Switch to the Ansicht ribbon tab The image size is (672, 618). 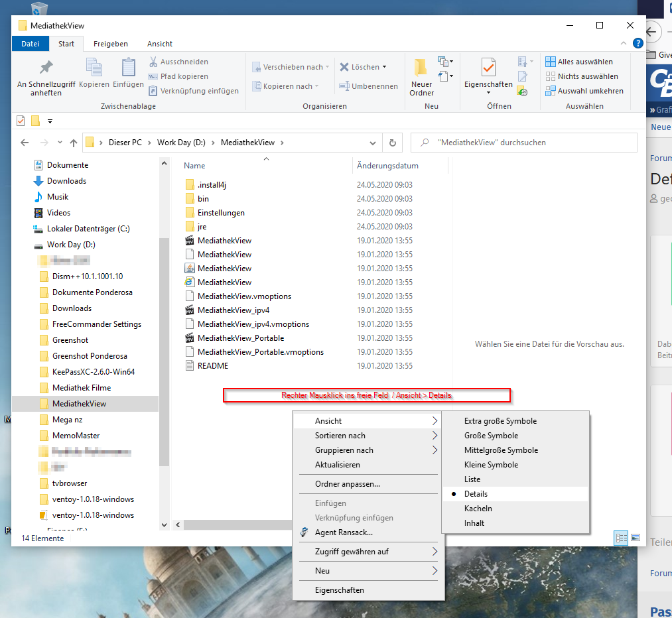159,44
